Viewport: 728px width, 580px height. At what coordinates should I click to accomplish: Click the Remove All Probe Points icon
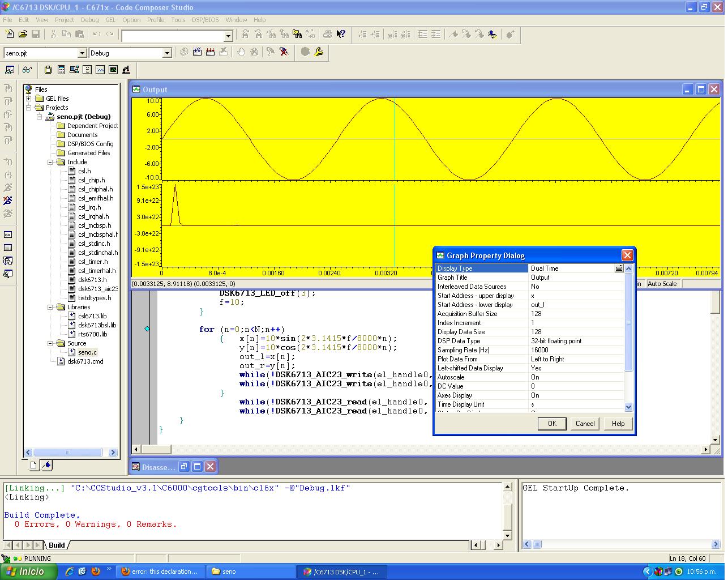pyautogui.click(x=284, y=52)
